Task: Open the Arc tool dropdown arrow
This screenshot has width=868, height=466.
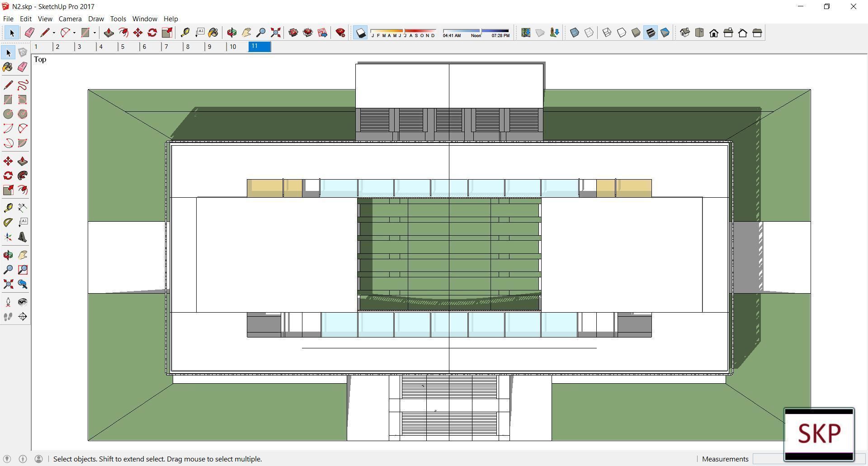Action: 74,33
